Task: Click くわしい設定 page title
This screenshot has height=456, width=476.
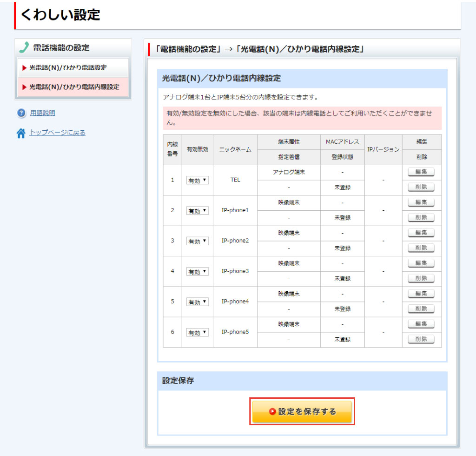Action: point(60,14)
